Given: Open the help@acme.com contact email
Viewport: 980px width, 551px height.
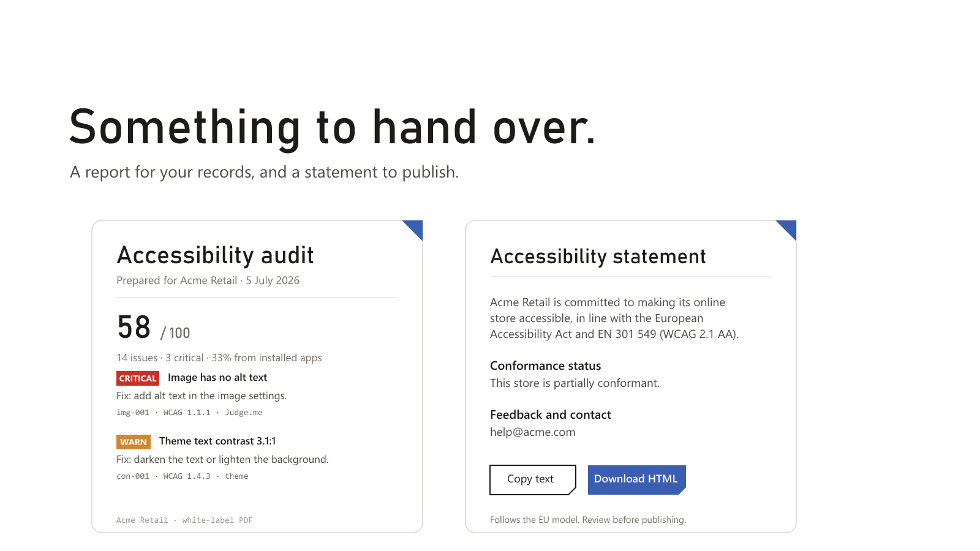Looking at the screenshot, I should (x=532, y=432).
